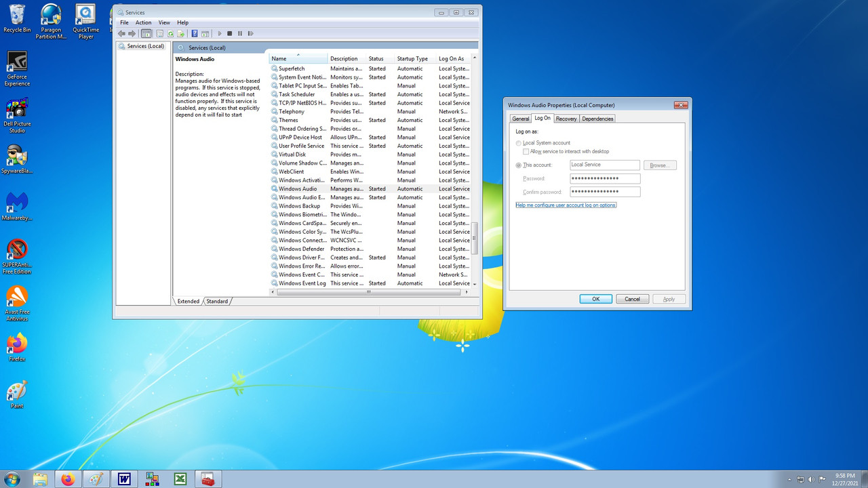Open Help menu in Services window
The image size is (868, 488).
click(182, 22)
